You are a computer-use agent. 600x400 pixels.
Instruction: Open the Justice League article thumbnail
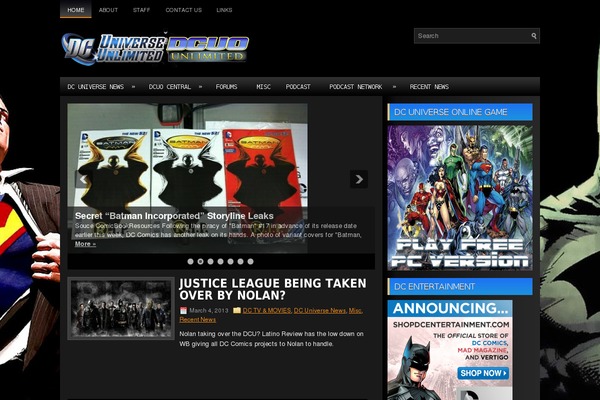[121, 309]
